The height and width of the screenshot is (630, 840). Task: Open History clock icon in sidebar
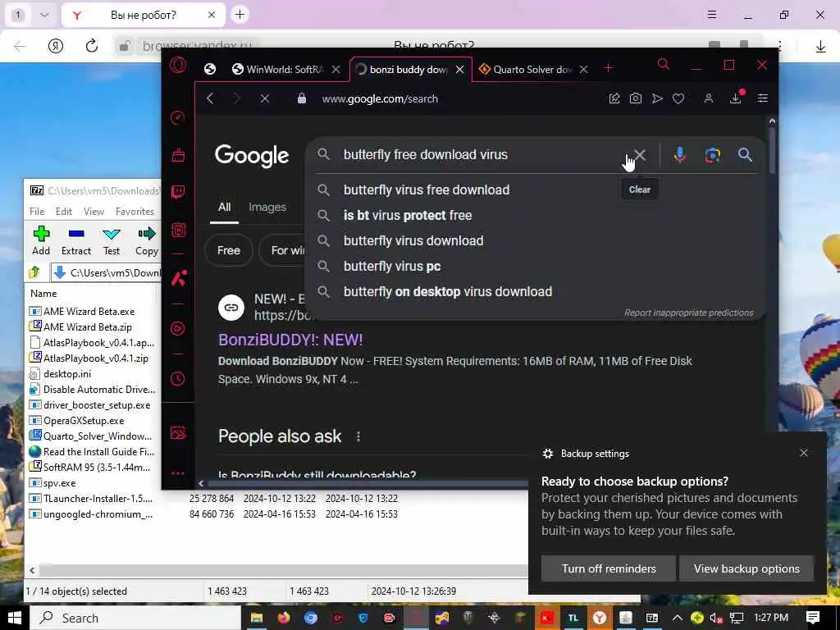pos(178,379)
